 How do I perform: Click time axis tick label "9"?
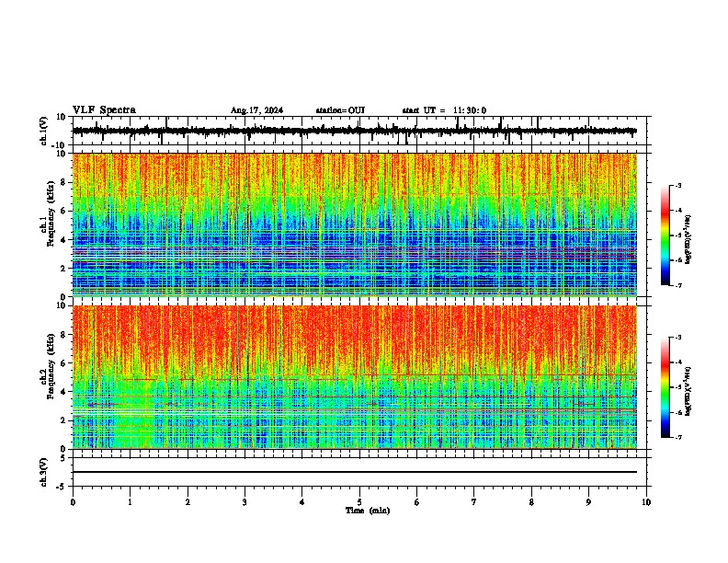588,502
